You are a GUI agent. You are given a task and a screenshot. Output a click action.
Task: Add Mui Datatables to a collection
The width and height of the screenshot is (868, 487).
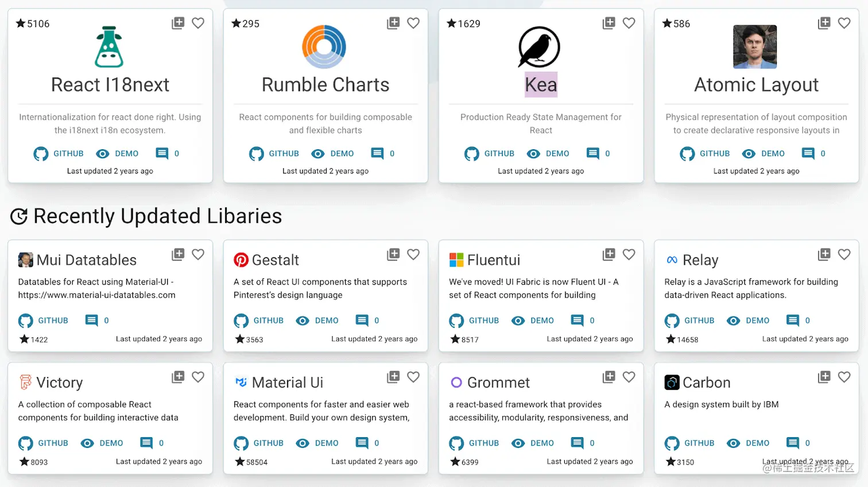point(178,254)
